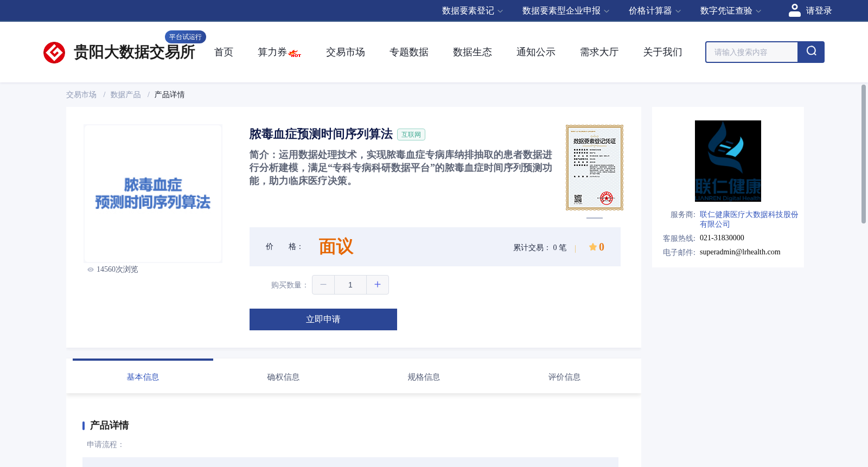Click the 数据产品 breadcrumb link
This screenshot has width=868, height=467.
coord(125,95)
